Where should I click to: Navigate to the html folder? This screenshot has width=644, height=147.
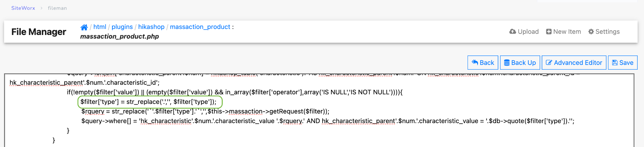point(100,27)
